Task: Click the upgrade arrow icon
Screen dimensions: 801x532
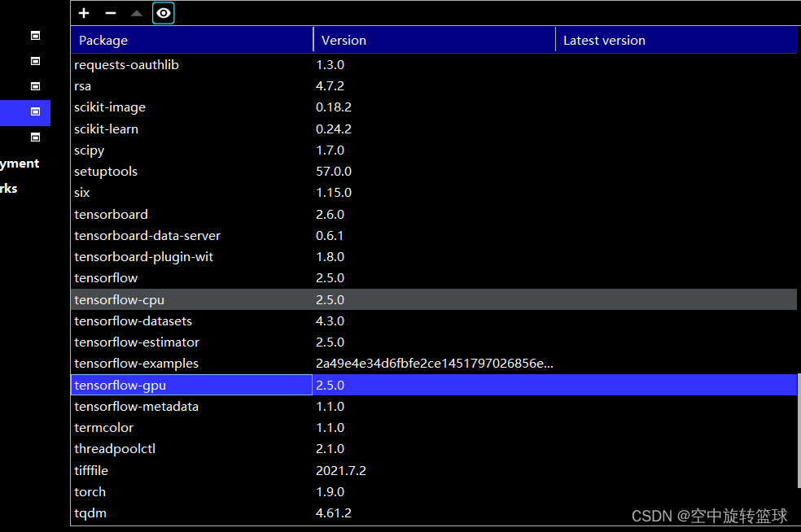Action: pyautogui.click(x=137, y=13)
